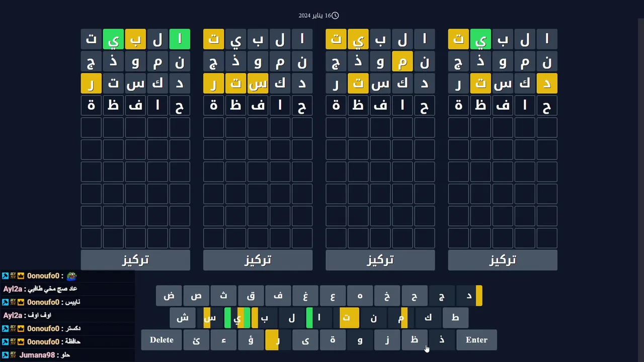Click the clock icon beside the date
This screenshot has width=644, height=362.
tap(335, 16)
